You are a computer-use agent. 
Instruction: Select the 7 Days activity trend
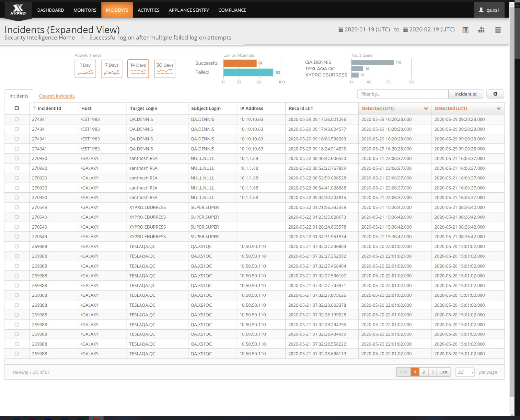click(112, 69)
